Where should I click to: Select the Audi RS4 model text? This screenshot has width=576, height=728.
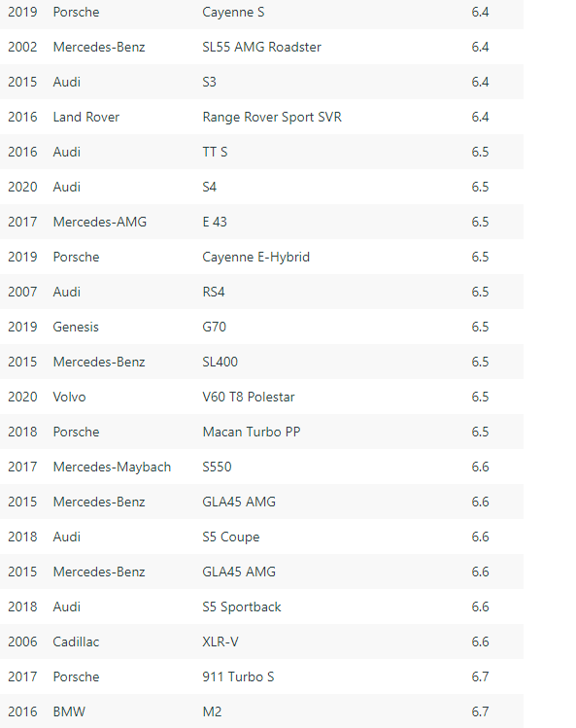[x=214, y=292]
